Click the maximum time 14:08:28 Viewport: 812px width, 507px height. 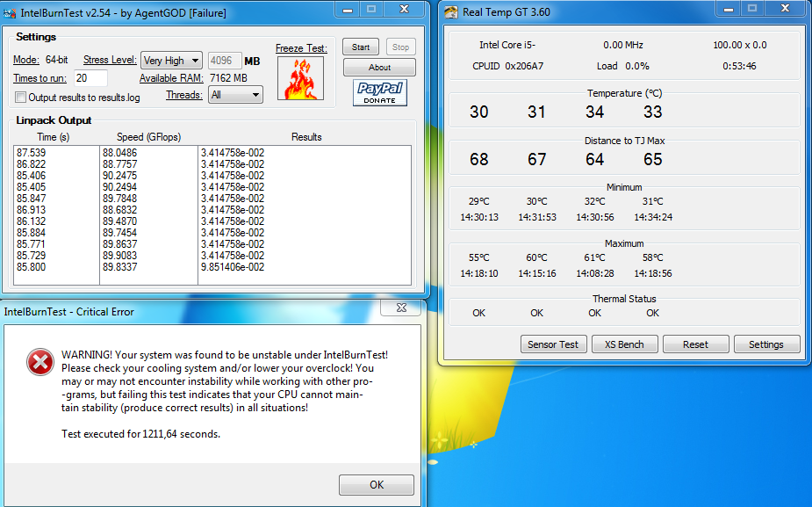(595, 273)
